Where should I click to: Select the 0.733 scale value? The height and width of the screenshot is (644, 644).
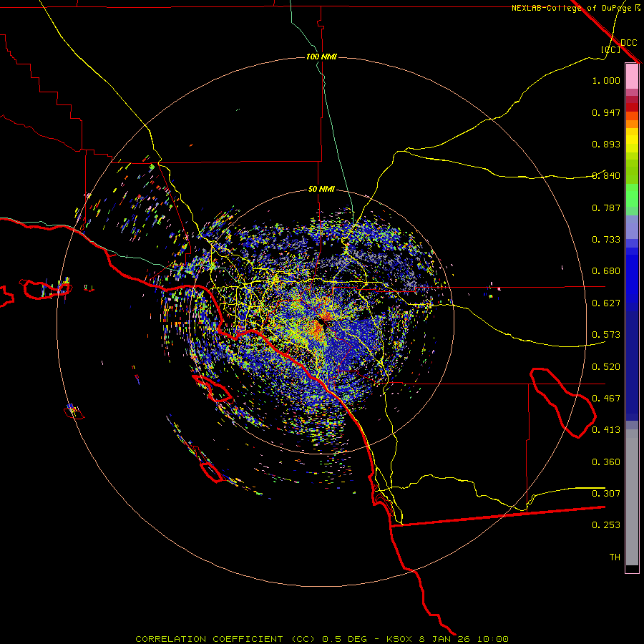[x=606, y=240]
